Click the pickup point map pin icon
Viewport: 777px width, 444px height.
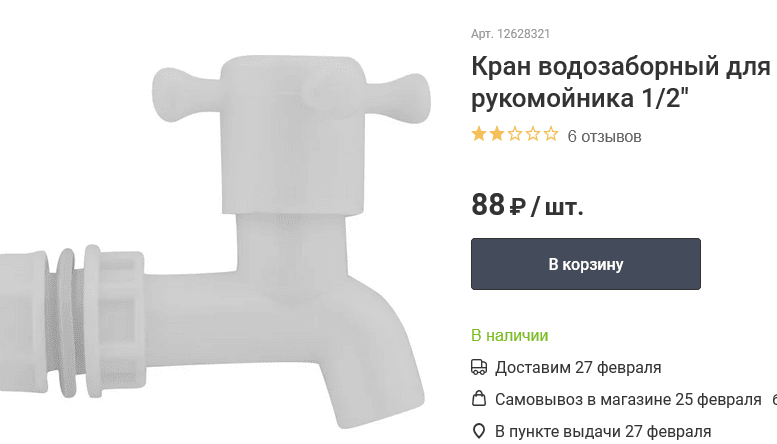tap(479, 431)
